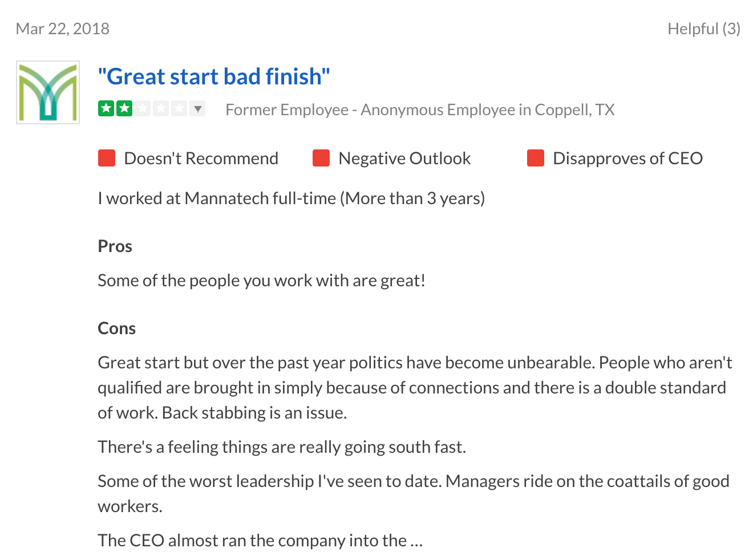Expand the star rating breakdown dropdown arrow
Screen dimensions: 753x560
click(x=198, y=108)
